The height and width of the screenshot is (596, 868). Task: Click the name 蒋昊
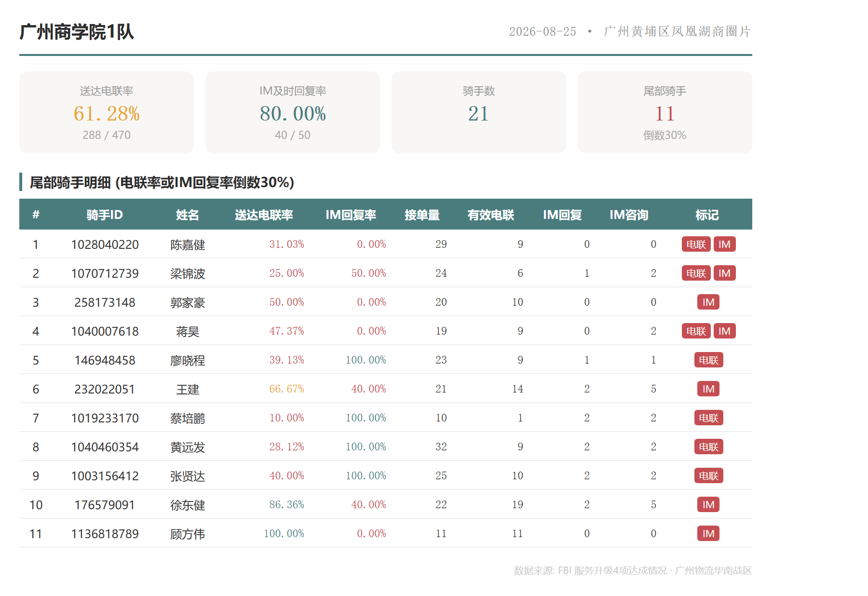[x=188, y=332]
